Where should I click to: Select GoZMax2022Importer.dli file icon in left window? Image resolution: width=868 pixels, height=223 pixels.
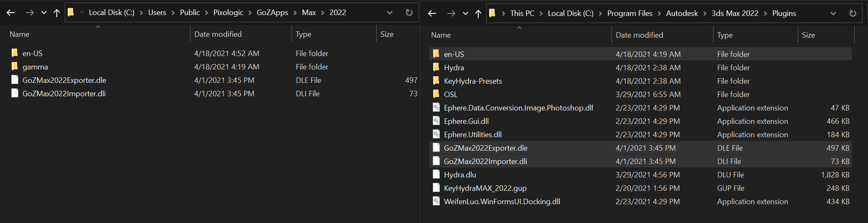[15, 93]
